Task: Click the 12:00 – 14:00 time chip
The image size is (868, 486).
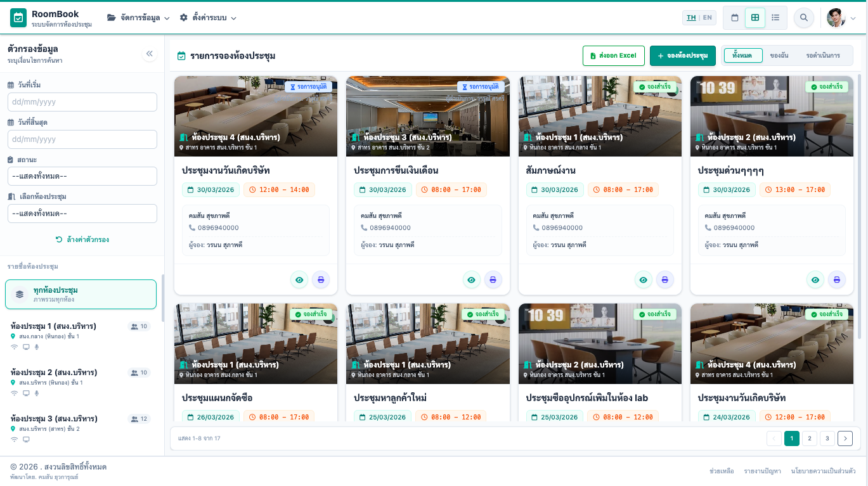Action: pos(280,189)
